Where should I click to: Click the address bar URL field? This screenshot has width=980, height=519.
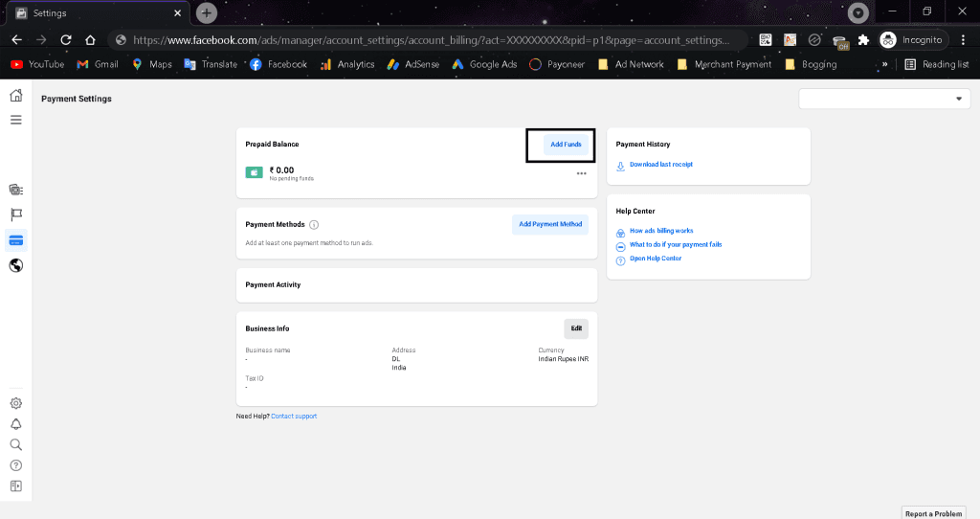click(430, 40)
